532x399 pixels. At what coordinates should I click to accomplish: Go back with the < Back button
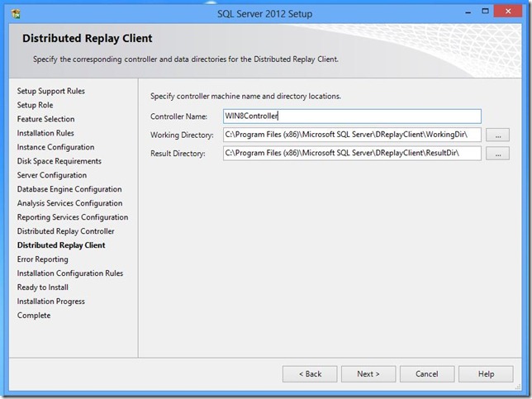tap(310, 374)
